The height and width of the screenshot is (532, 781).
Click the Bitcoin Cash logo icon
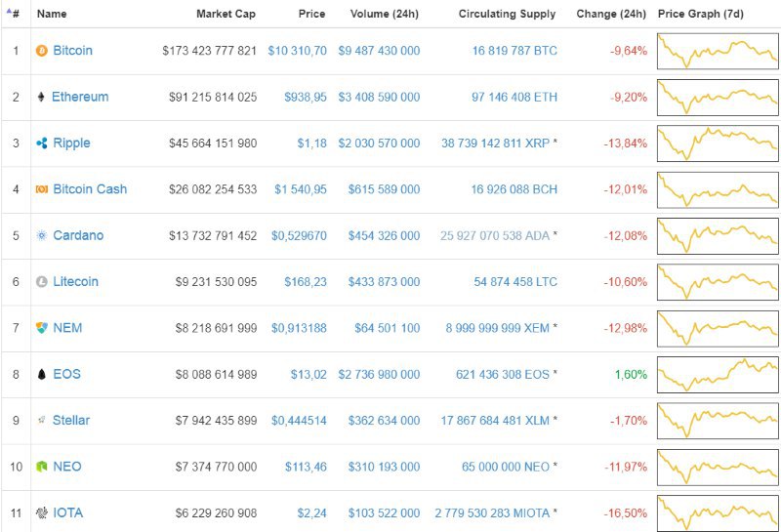[41, 189]
